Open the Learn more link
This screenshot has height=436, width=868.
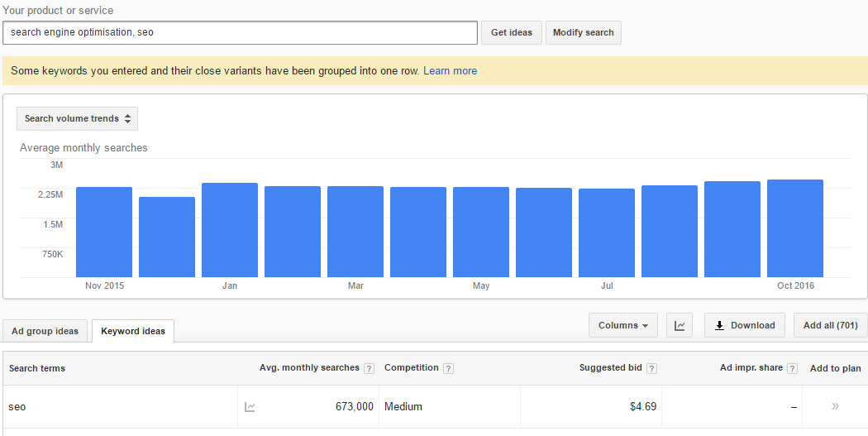click(x=450, y=71)
